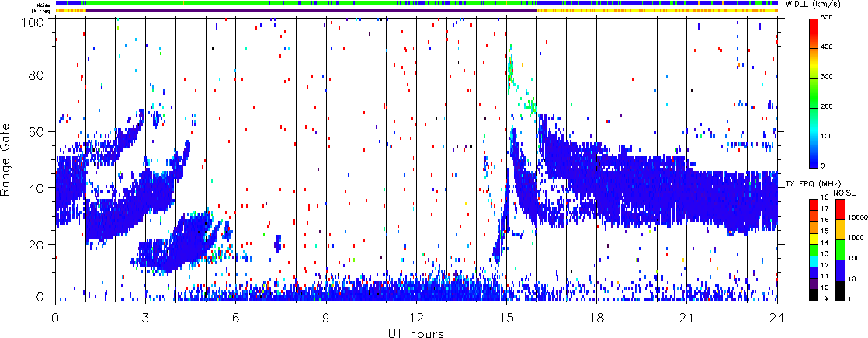Select the green band of the WID_L colorbar
The height and width of the screenshot is (338, 868).
pyautogui.click(x=814, y=106)
